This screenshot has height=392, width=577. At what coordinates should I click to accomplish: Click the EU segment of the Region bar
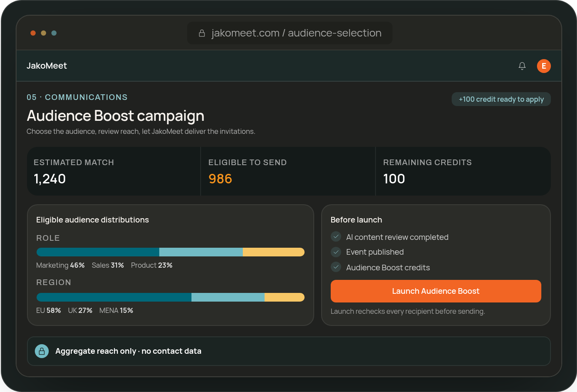[114, 297]
